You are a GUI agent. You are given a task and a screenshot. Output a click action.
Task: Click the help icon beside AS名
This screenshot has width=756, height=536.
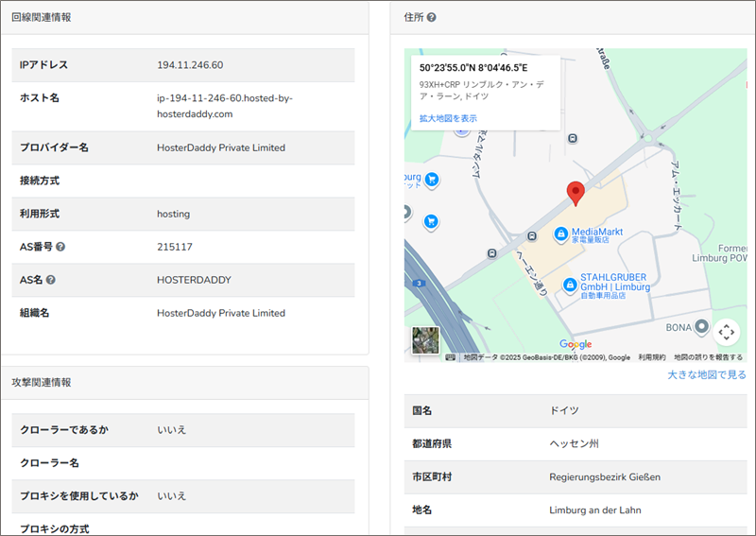click(x=51, y=280)
